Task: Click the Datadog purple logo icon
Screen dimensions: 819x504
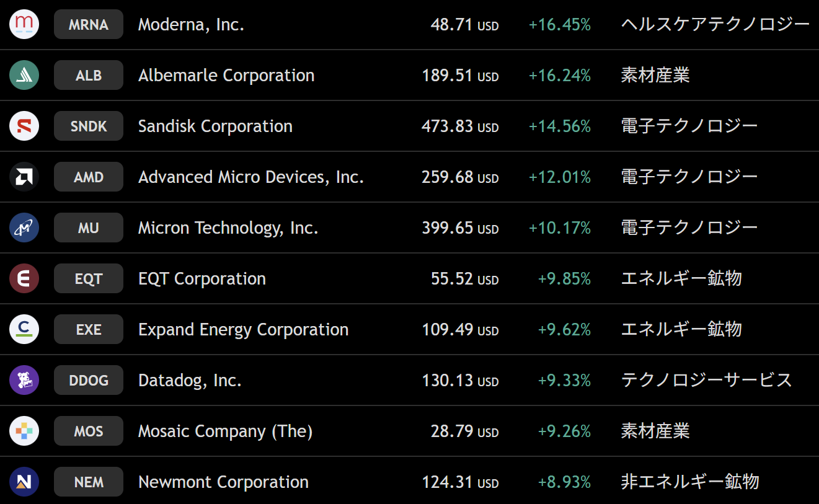Action: click(24, 381)
